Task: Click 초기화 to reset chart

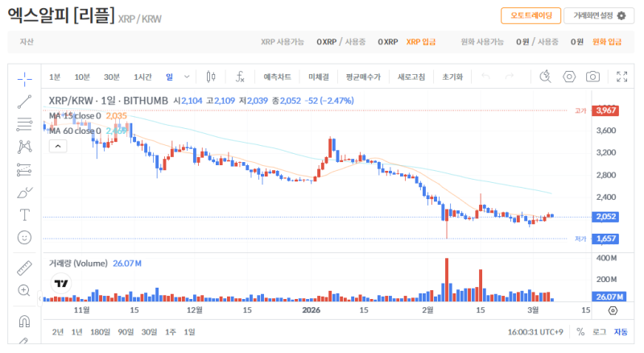Action: [452, 77]
